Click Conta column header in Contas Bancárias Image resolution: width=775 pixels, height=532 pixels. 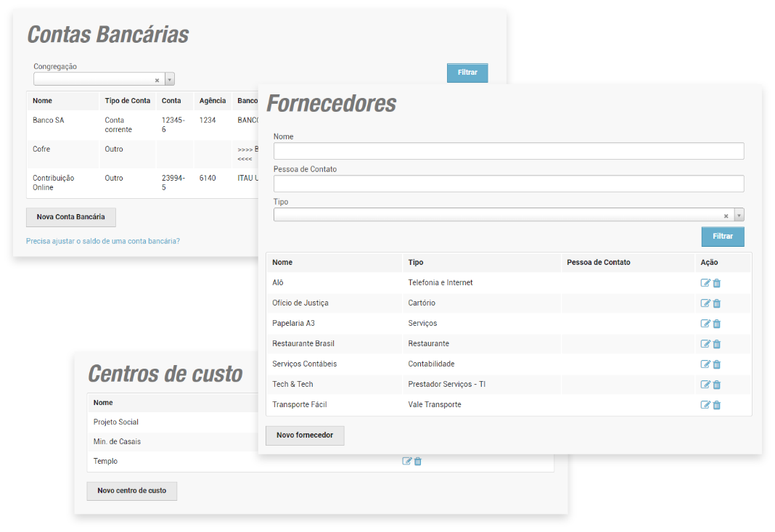[171, 101]
